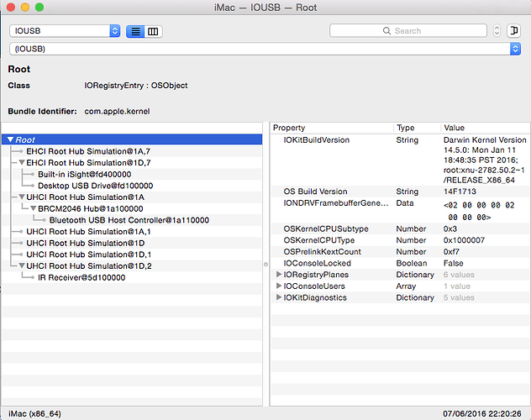Screen dimensions: 531x420
Task: Open the (IOUSB) path popup menu
Action: 265,49
